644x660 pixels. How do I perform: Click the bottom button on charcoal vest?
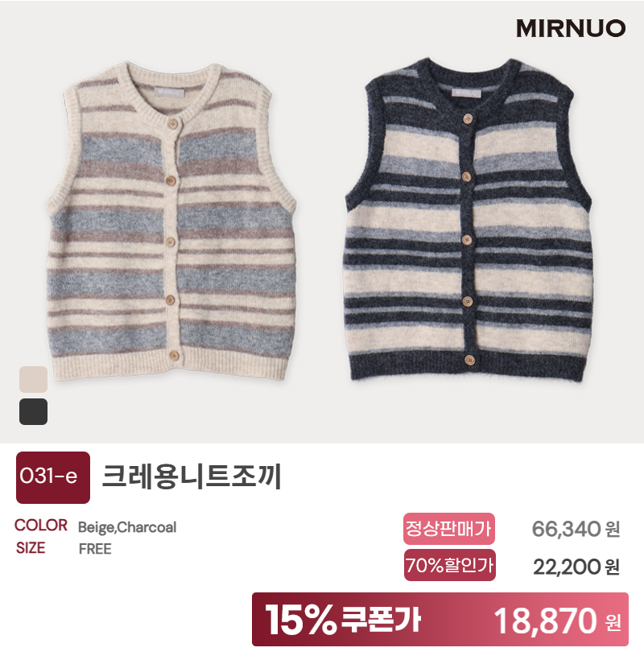[469, 361]
